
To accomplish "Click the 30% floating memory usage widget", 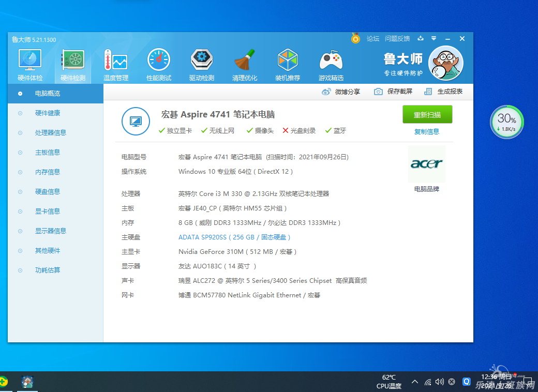I will pyautogui.click(x=506, y=122).
